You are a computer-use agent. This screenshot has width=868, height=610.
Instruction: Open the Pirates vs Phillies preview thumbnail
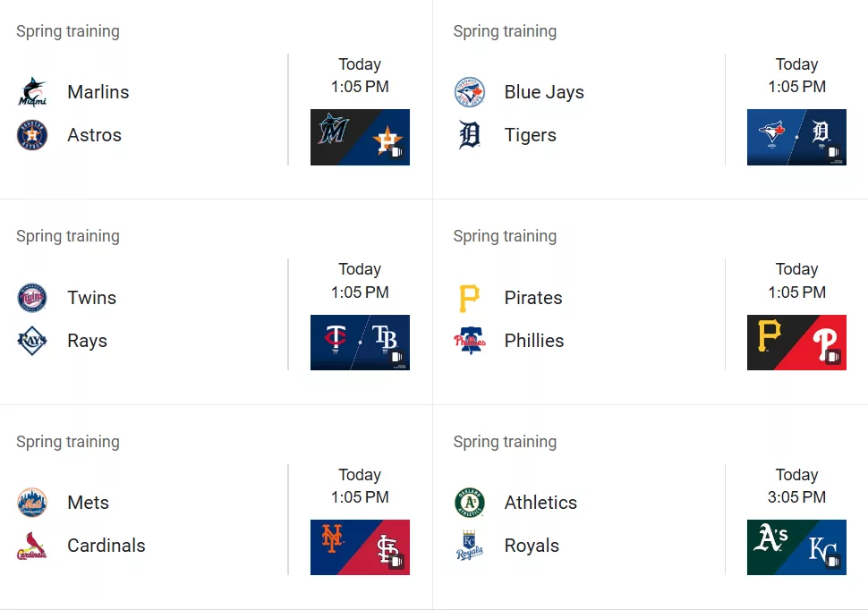coord(796,343)
